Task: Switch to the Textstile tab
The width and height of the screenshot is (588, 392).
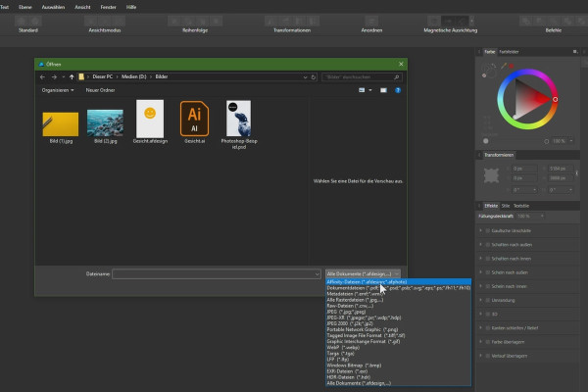Action: point(521,206)
